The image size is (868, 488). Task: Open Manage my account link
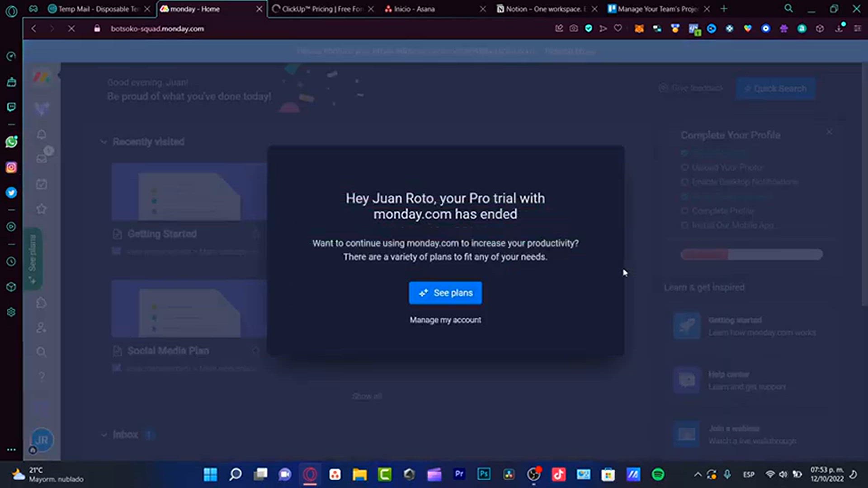(445, 320)
